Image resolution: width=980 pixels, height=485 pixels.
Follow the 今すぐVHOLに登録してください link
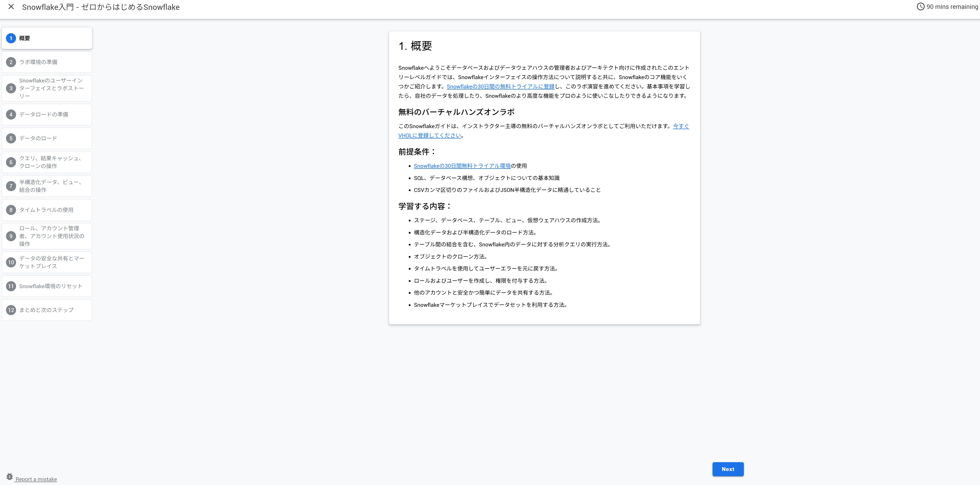430,136
